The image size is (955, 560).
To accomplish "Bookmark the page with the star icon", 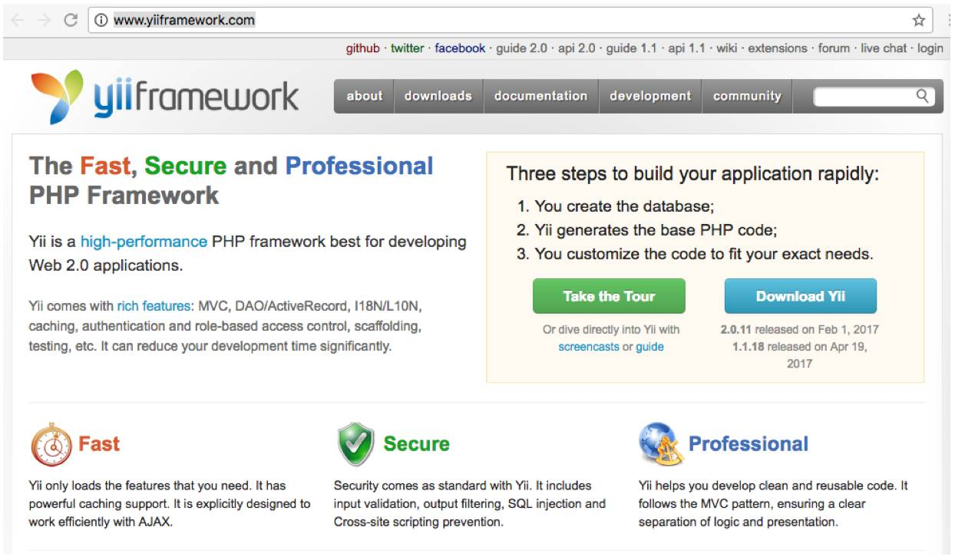I will click(918, 21).
